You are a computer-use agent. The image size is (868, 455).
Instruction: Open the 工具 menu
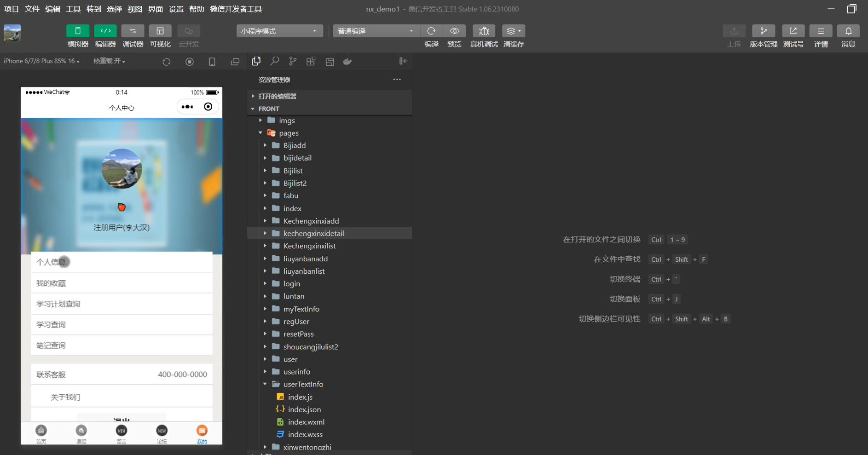[x=73, y=9]
